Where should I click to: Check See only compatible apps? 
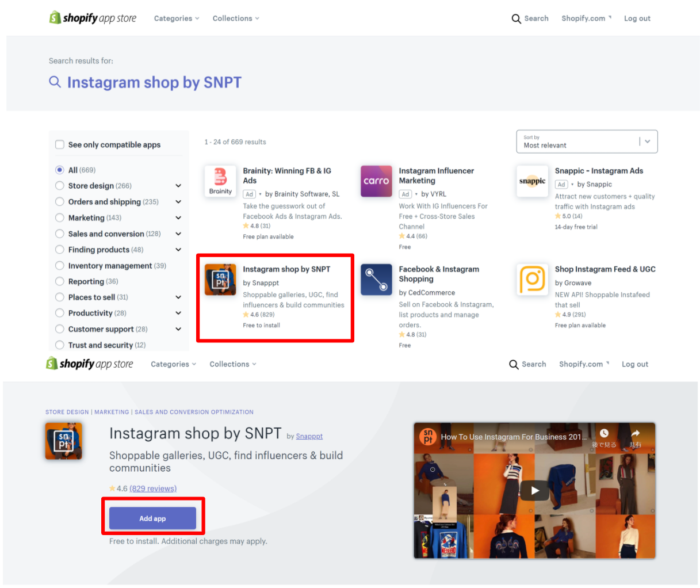(x=59, y=144)
